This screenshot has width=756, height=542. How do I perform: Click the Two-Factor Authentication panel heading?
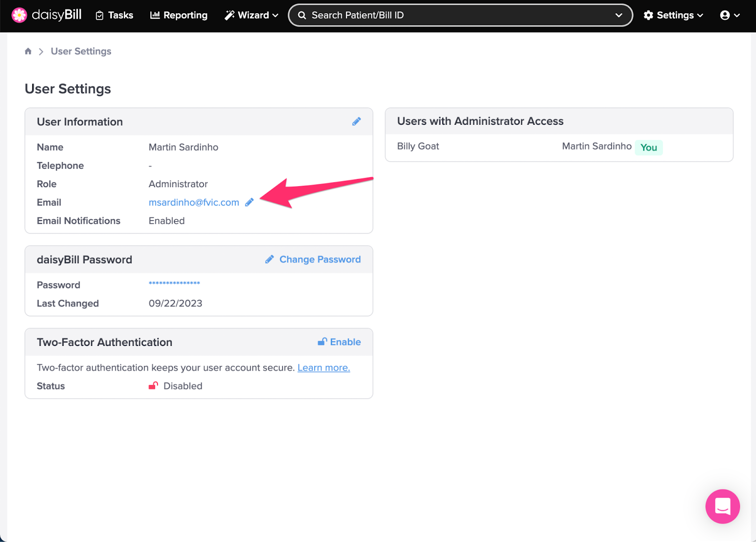104,342
